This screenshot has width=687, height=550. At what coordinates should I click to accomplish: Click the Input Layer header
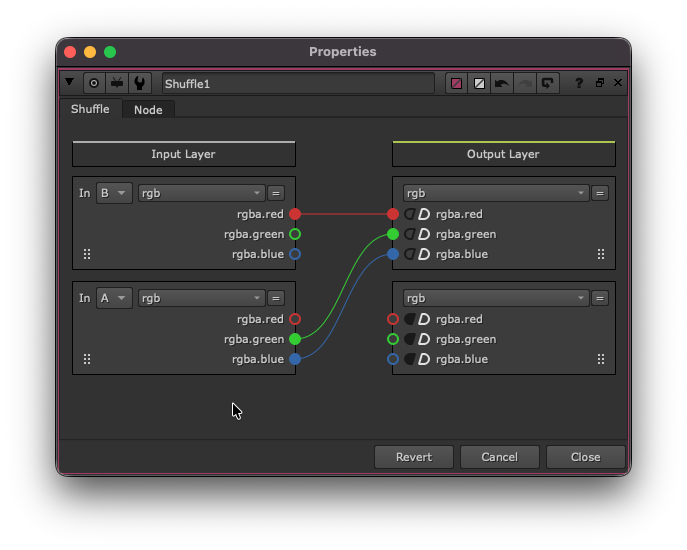click(184, 154)
